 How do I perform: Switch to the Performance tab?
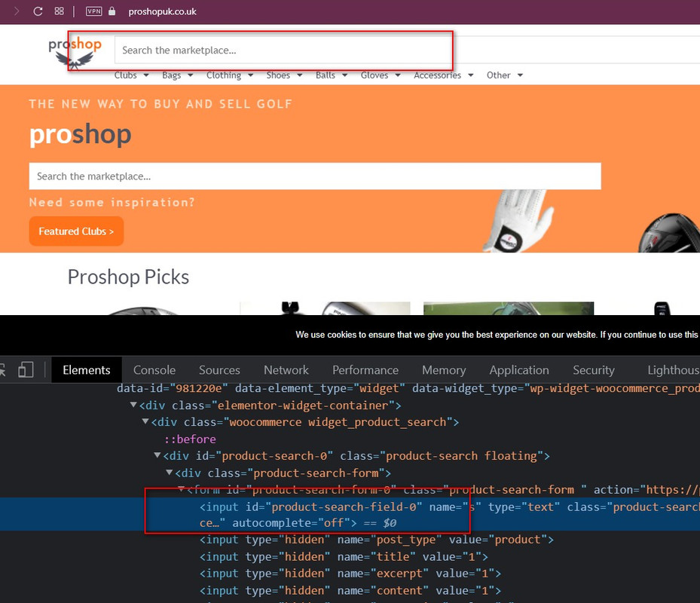365,370
